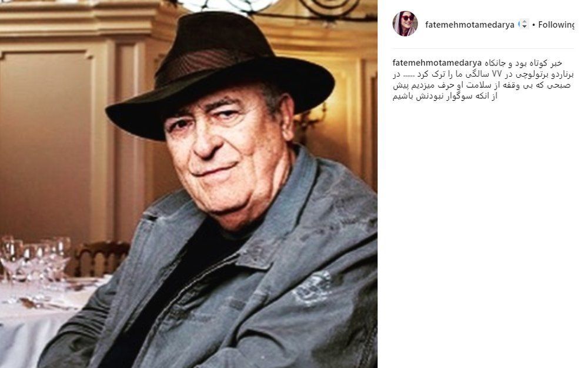Click the up arrow of the small spinner

(x=524, y=22)
